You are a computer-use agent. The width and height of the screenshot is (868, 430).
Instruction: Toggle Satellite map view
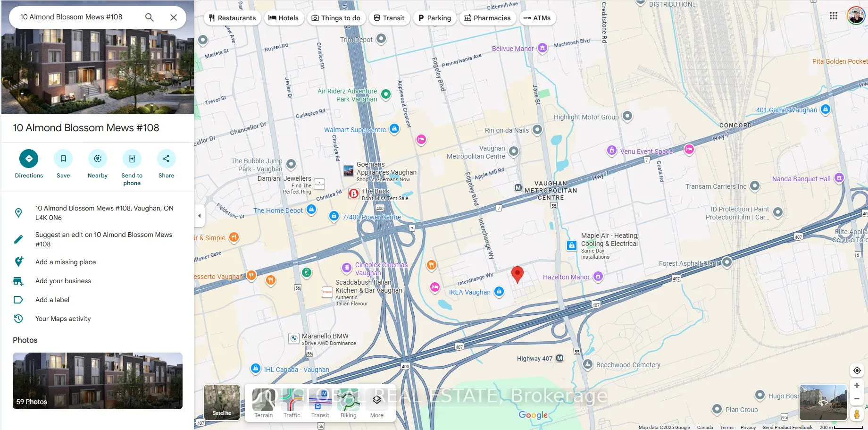pyautogui.click(x=222, y=402)
